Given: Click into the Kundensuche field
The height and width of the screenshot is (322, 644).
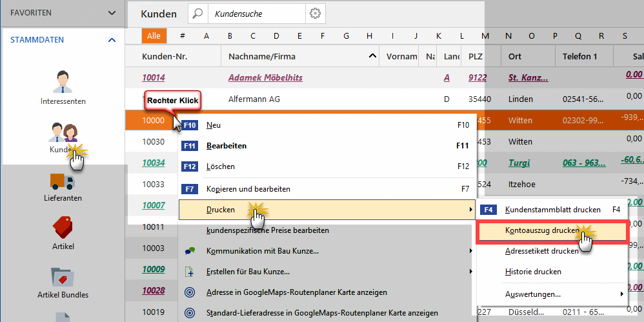Looking at the screenshot, I should tap(257, 14).
